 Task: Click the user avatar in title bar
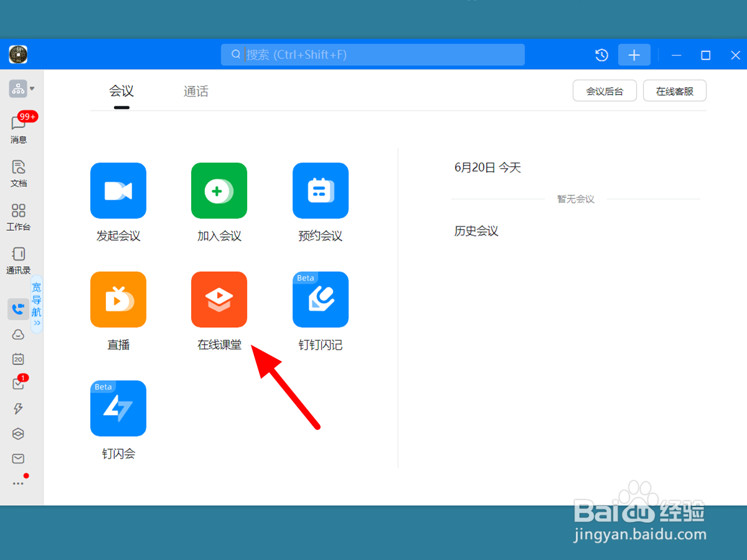coord(18,55)
